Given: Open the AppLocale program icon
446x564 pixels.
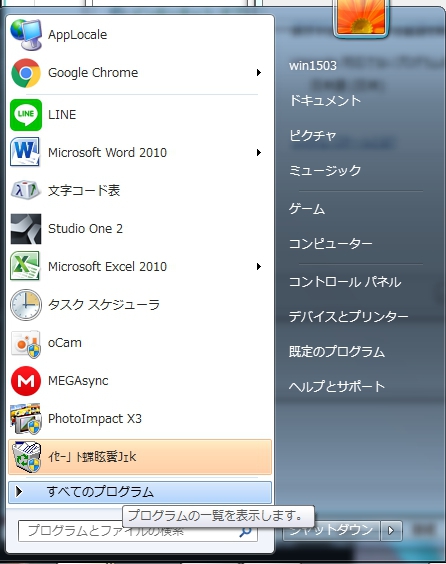Looking at the screenshot, I should point(26,34).
